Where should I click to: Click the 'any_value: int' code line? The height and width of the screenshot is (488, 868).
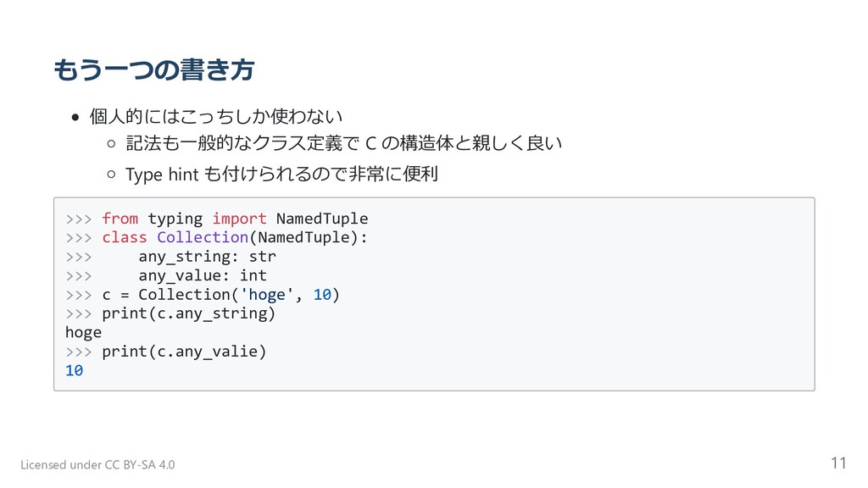pyautogui.click(x=203, y=275)
